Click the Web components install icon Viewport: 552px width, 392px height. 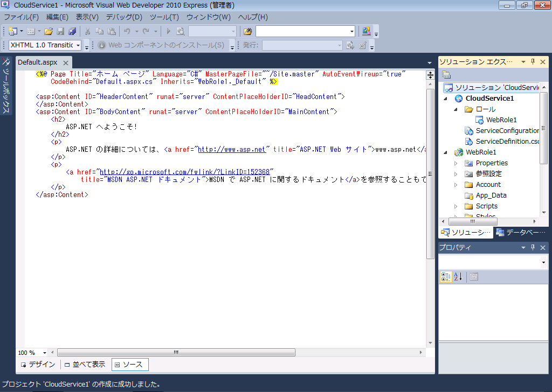click(x=102, y=45)
